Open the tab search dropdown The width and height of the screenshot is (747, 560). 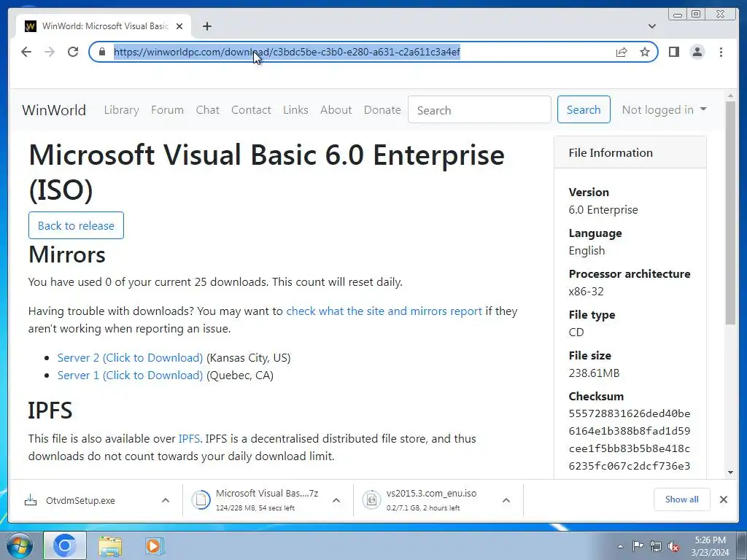point(651,26)
